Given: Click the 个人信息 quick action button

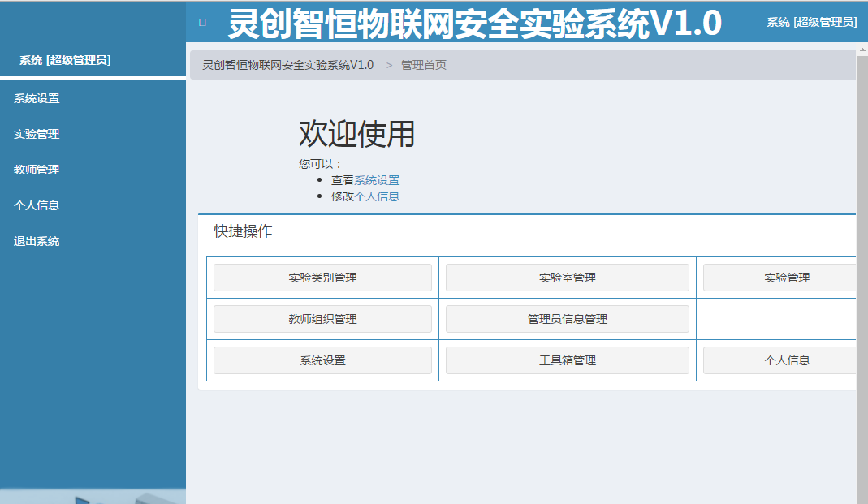Looking at the screenshot, I should [780, 360].
